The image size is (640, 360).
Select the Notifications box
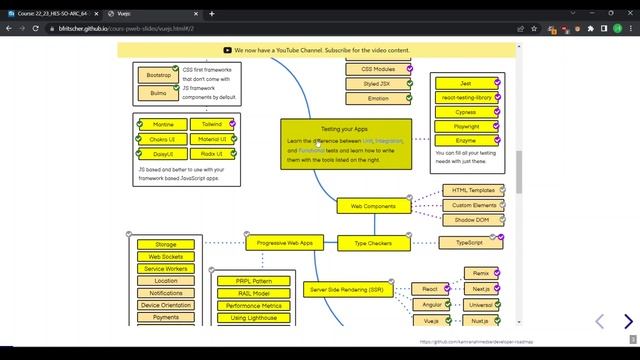click(166, 293)
